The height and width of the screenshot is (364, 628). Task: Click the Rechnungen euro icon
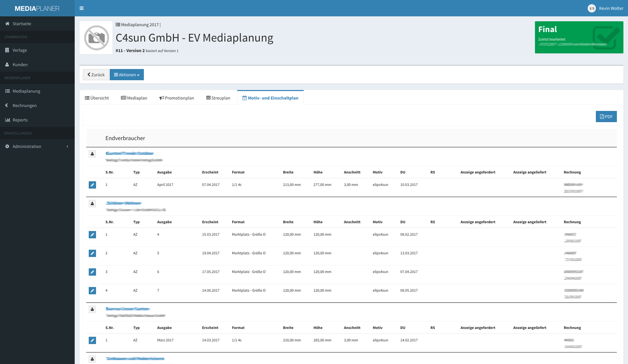coord(7,105)
